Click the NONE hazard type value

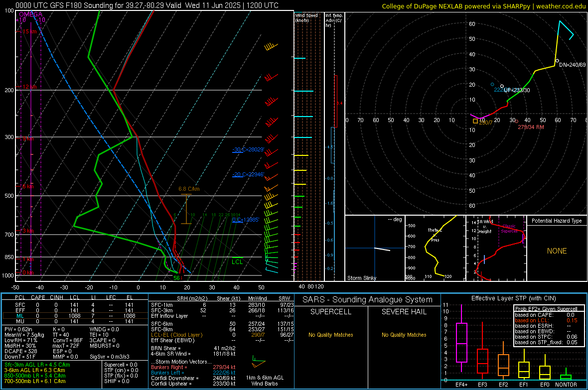pos(557,251)
